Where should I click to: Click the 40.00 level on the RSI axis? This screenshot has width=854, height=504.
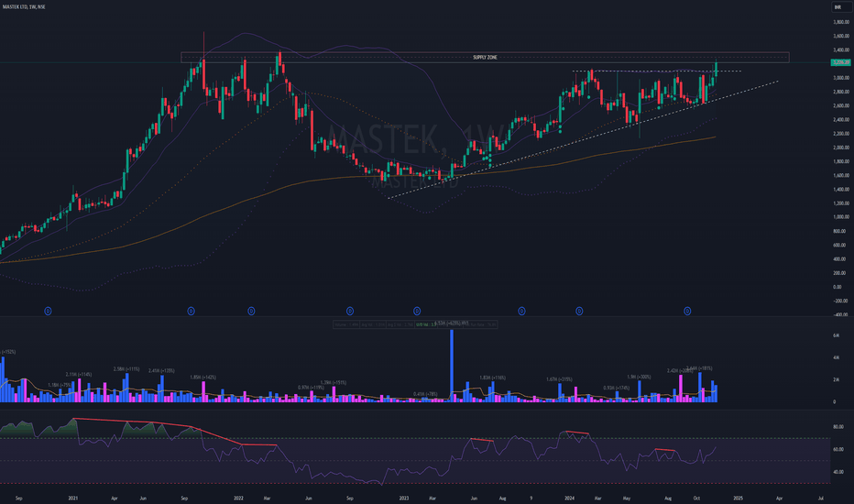(838, 473)
